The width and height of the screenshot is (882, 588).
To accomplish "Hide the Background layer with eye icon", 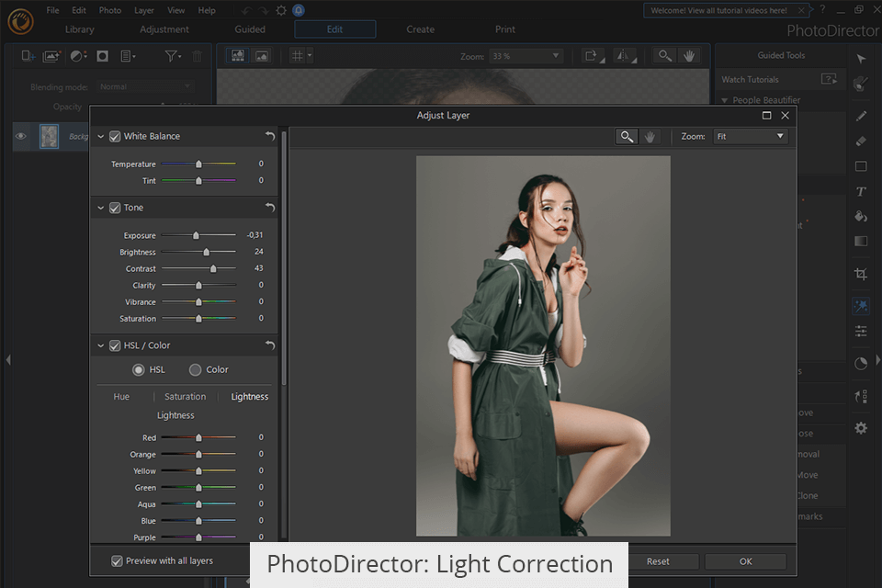I will pyautogui.click(x=21, y=136).
